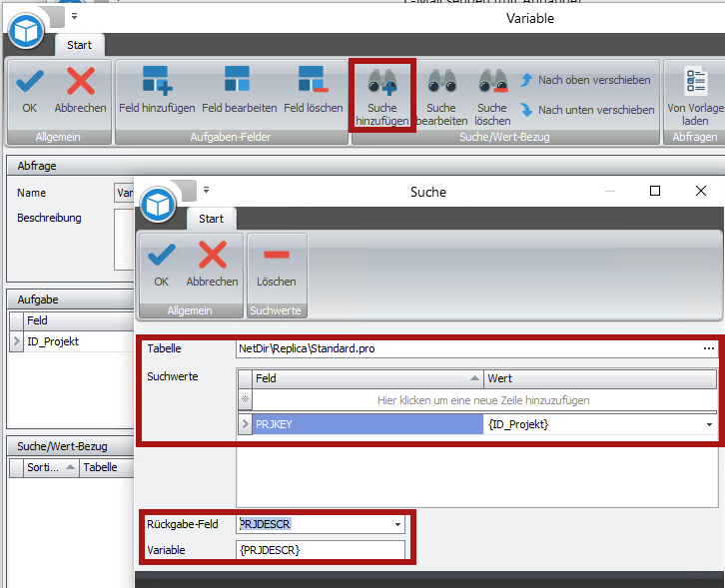Open Feld bearbeiten tool

[x=239, y=91]
